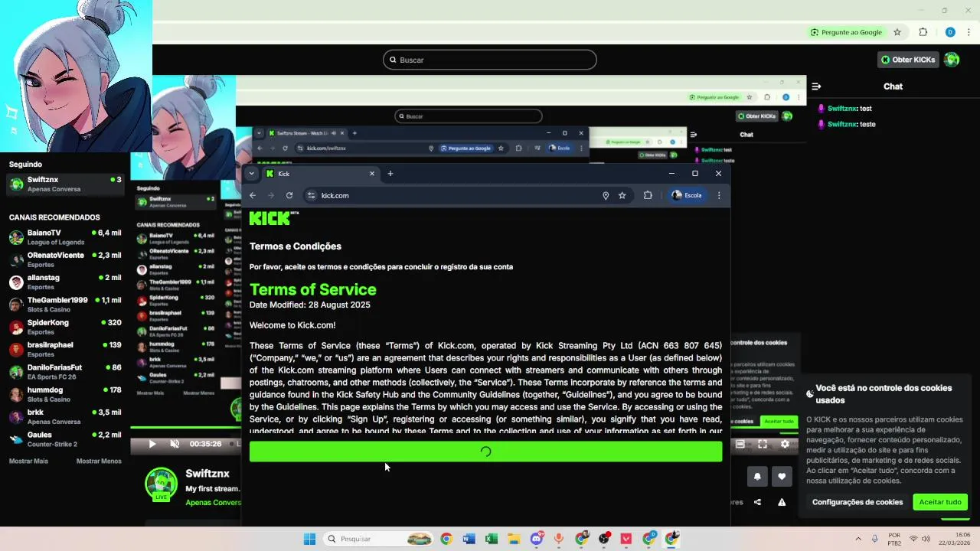Open stream settings gear in video player
Screen dimensions: 980x551
tap(785, 444)
